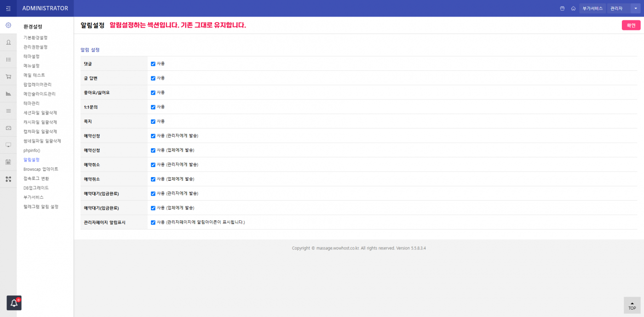Screen dimensions: 644x317
Task: Open the bar chart statistics sidebar icon
Action: click(x=8, y=94)
